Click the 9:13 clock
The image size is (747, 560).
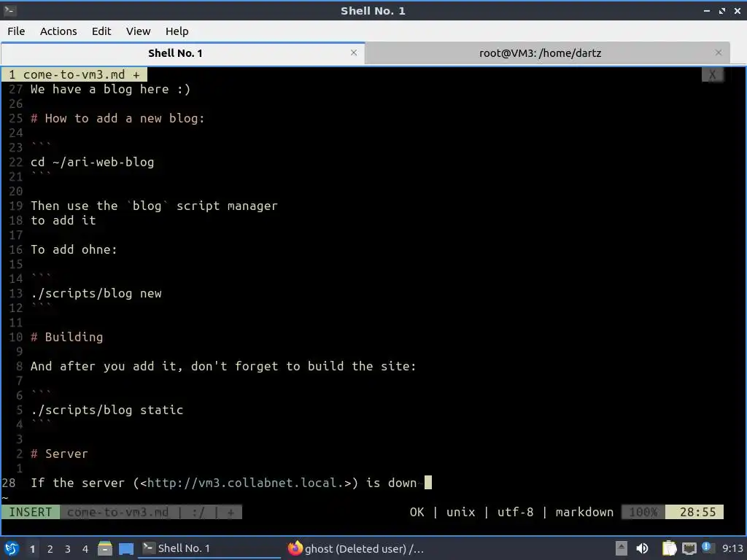coord(732,548)
